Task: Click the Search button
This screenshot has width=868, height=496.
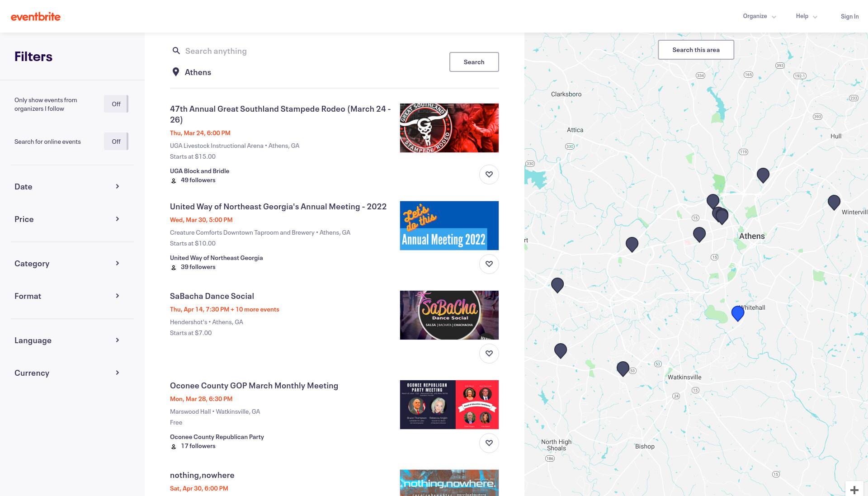Action: pyautogui.click(x=474, y=62)
